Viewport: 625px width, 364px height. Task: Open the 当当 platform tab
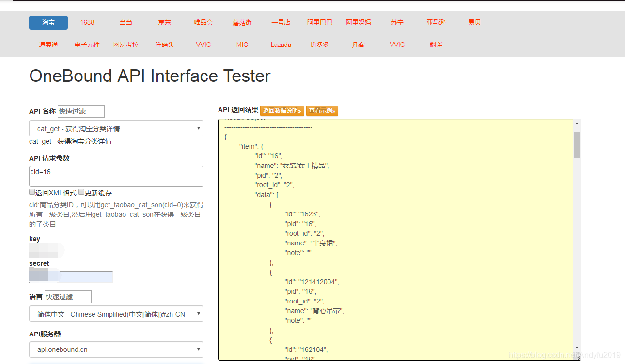[126, 23]
